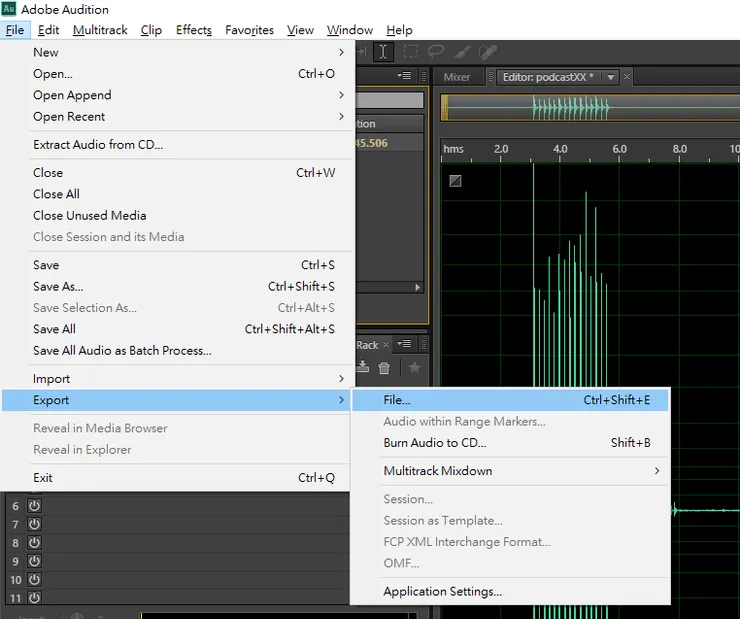Image resolution: width=740 pixels, height=619 pixels.
Task: Open the Editor podcastXX file dropdown
Action: [611, 77]
